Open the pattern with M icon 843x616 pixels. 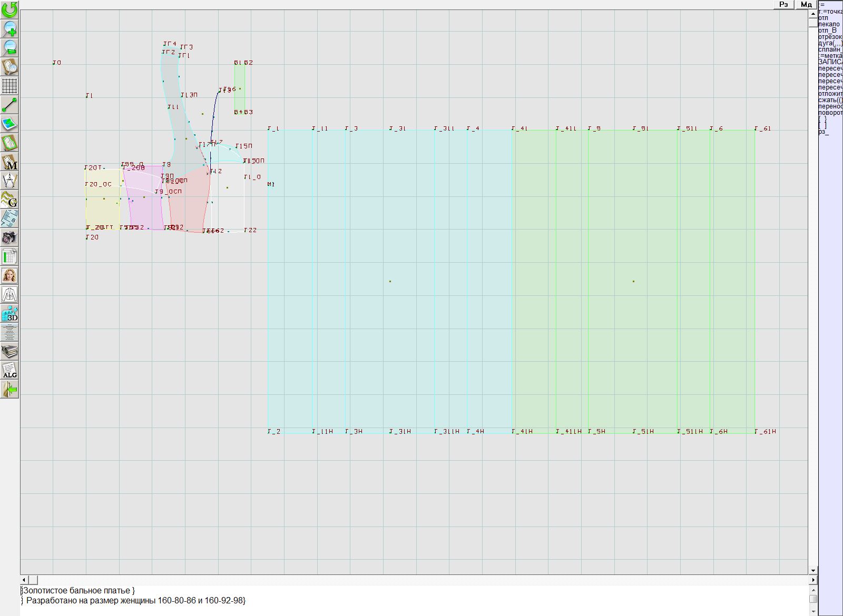[9, 162]
